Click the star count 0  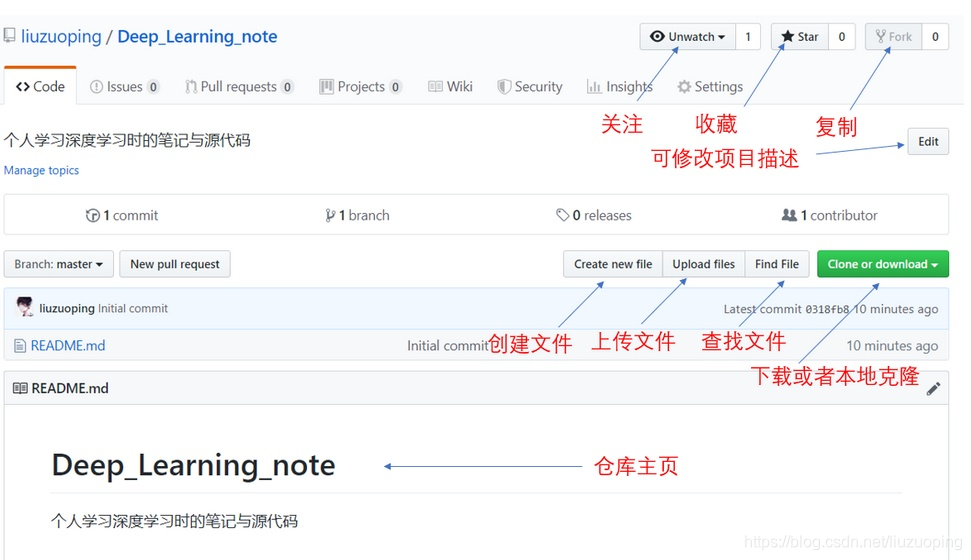842,37
